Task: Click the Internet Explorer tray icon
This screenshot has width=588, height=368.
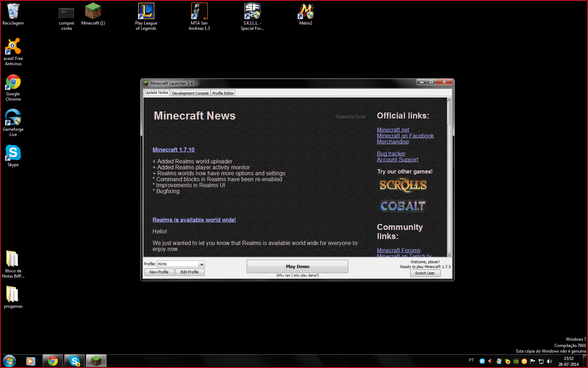Action: [x=482, y=361]
